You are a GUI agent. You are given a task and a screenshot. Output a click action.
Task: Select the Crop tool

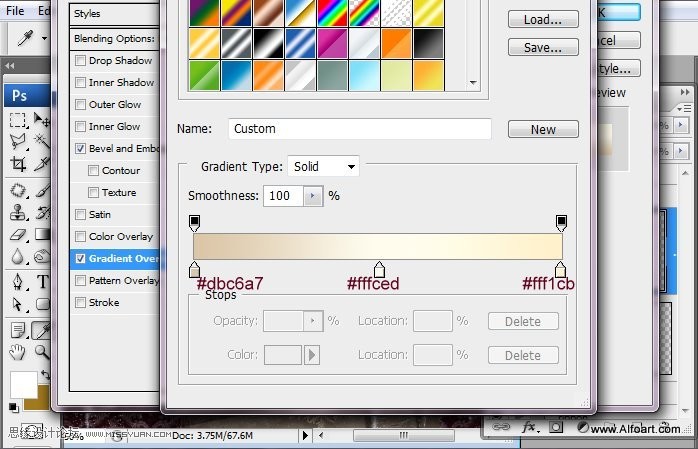(x=18, y=164)
